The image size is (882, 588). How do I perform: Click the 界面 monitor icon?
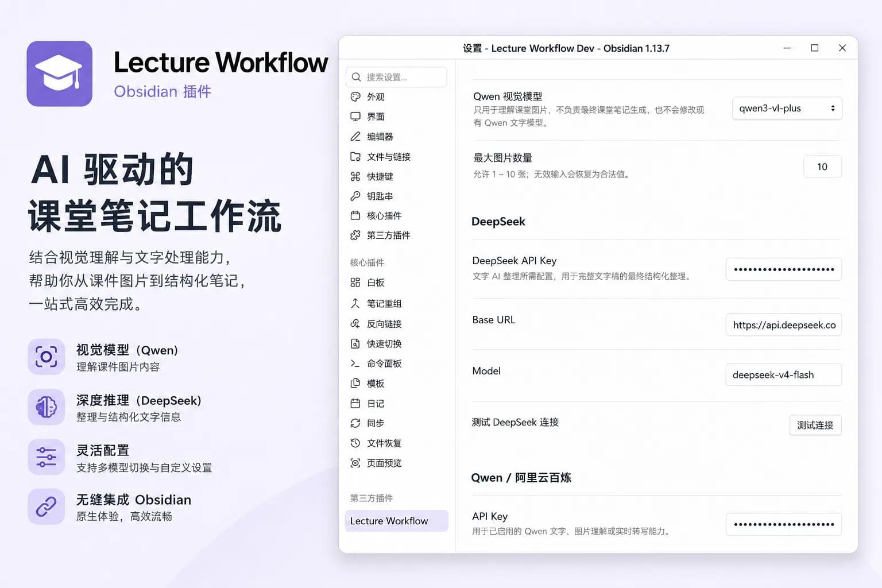(x=355, y=117)
